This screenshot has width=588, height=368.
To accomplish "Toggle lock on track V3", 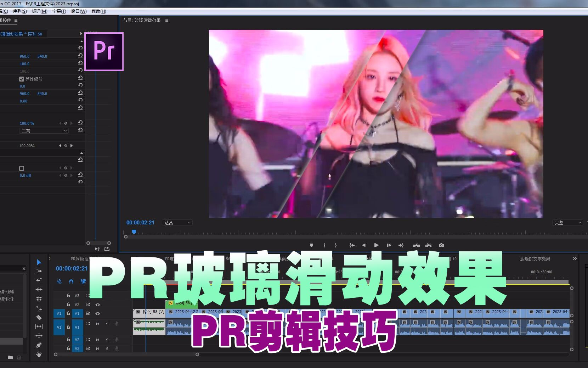I will 68,295.
